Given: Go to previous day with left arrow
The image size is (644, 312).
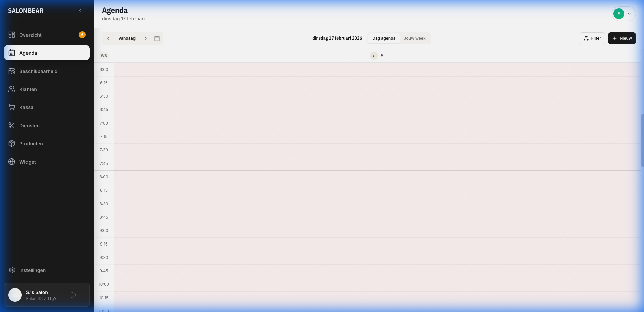Looking at the screenshot, I should click(108, 38).
